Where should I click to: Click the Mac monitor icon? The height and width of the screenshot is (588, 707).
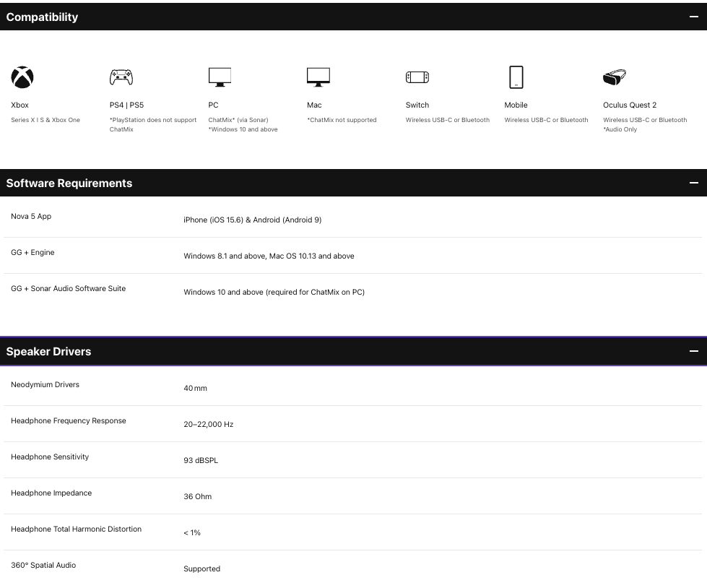coord(318,77)
